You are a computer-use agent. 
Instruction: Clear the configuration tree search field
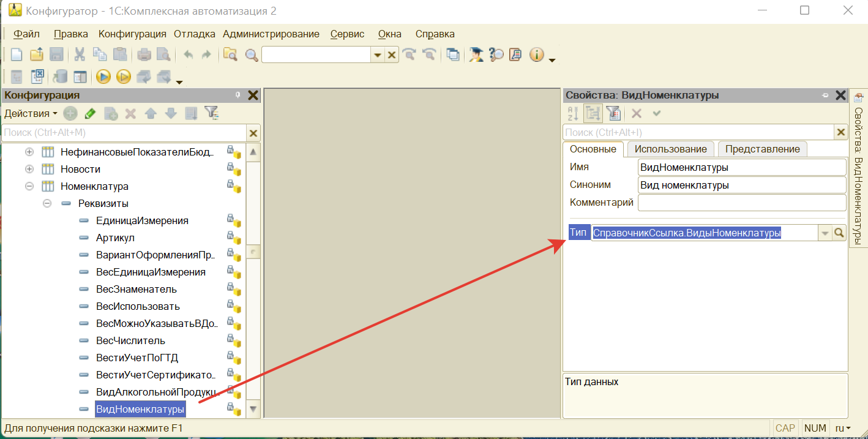[x=253, y=133]
